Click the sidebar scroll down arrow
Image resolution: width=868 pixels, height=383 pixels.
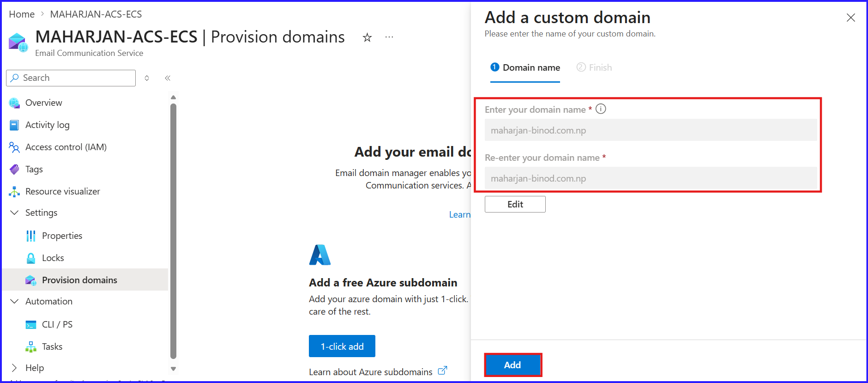(x=174, y=369)
